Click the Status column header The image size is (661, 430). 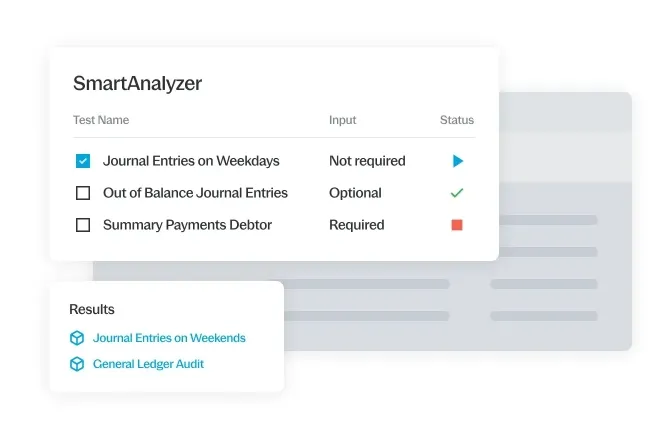tap(457, 120)
